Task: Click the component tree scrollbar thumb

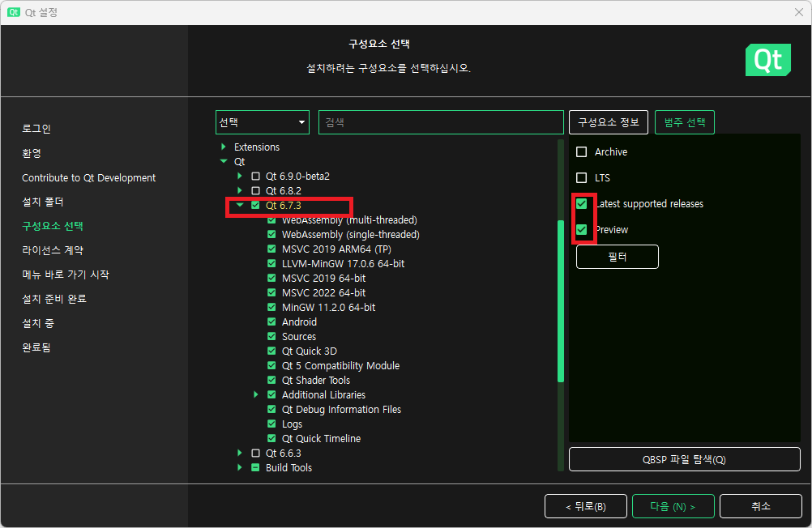Action: coord(560,301)
